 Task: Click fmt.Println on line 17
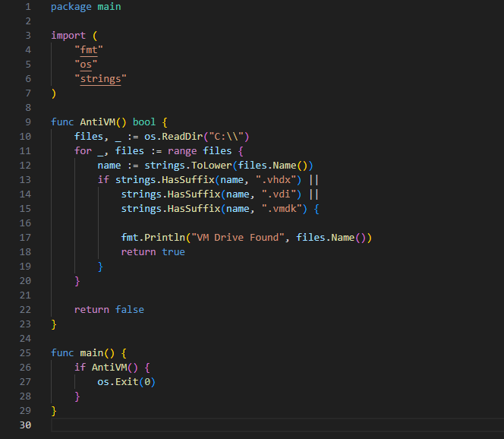pyautogui.click(x=153, y=238)
